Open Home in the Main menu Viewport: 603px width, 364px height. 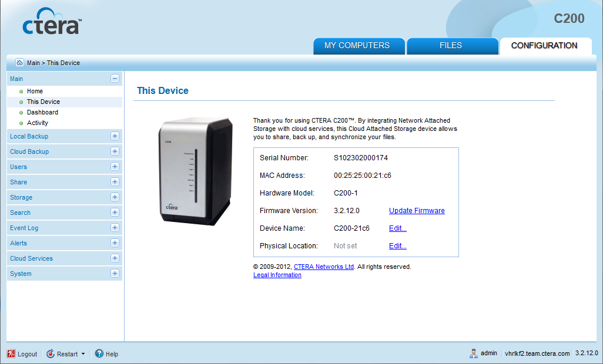[x=35, y=91]
